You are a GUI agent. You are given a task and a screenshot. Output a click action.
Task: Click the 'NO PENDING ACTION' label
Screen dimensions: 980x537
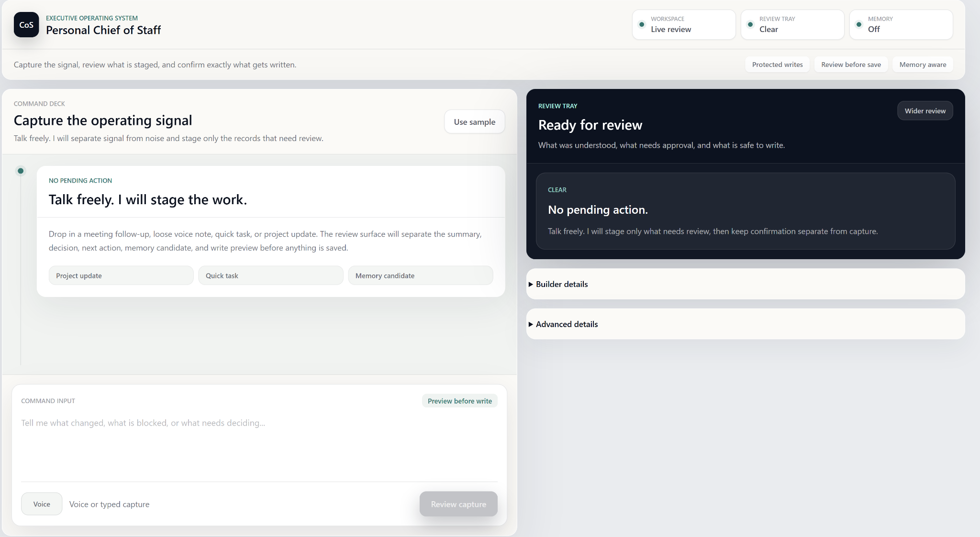pyautogui.click(x=80, y=181)
